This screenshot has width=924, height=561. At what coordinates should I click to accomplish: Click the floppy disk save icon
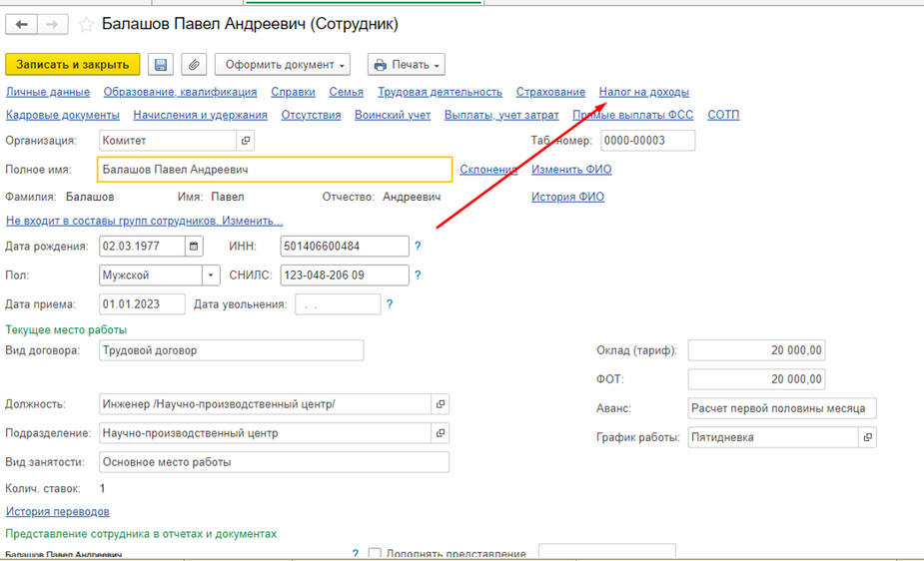(x=160, y=65)
